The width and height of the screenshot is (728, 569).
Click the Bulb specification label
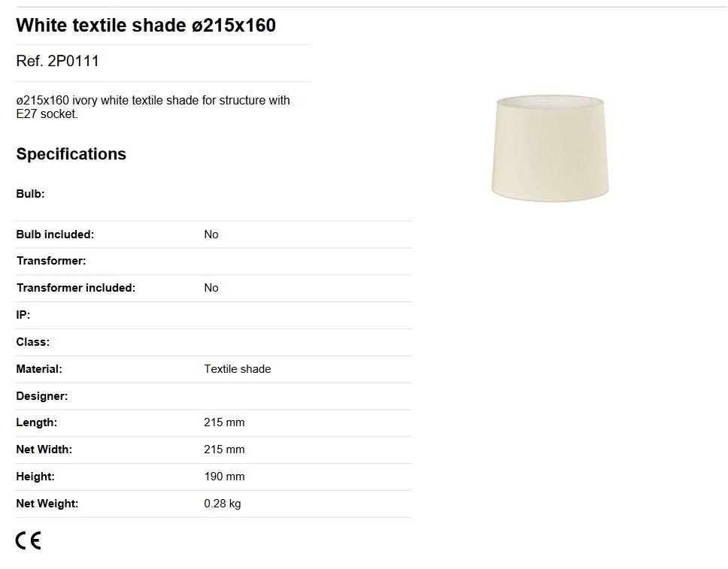tap(30, 193)
